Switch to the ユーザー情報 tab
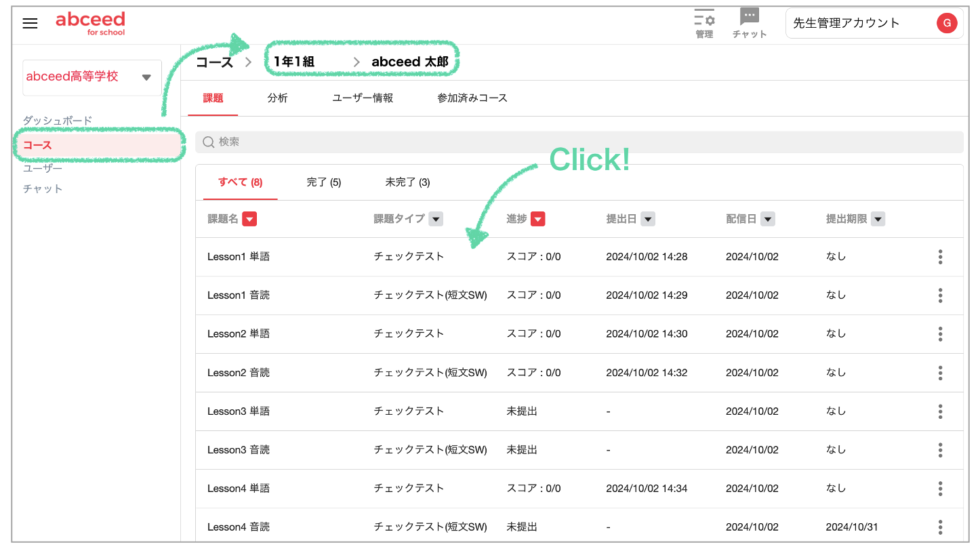The image size is (980, 551). [x=363, y=98]
